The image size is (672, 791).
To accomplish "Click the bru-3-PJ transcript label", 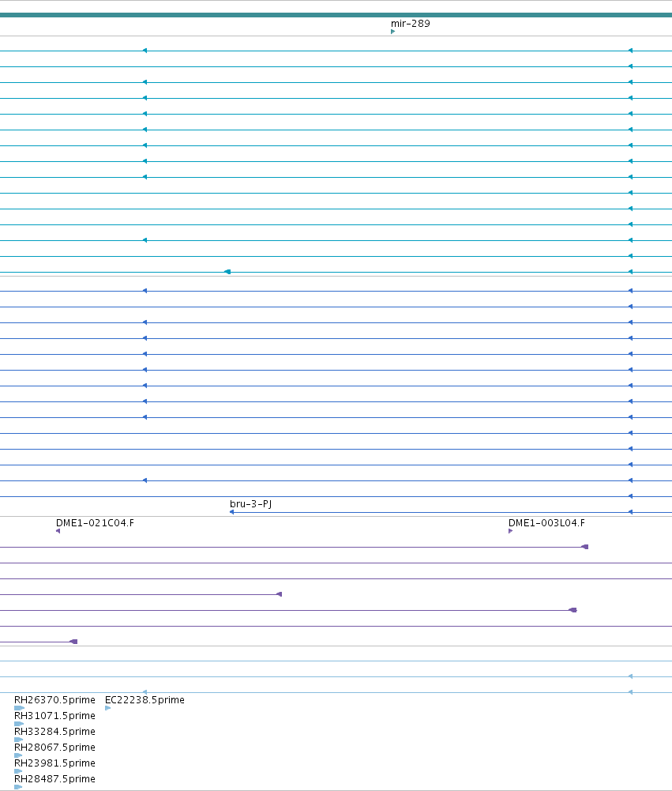I will pyautogui.click(x=250, y=503).
